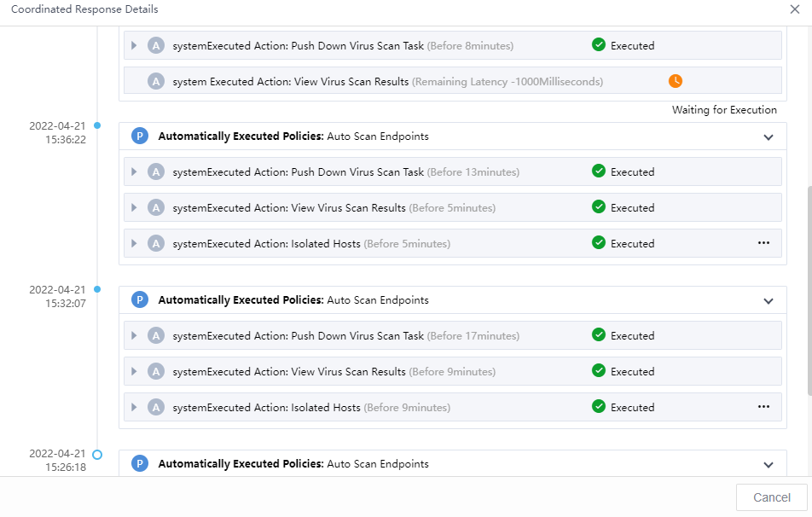The width and height of the screenshot is (812, 517).
Task: Expand Push Down Virus Scan Task (Before 17minutes) row
Action: (x=134, y=335)
